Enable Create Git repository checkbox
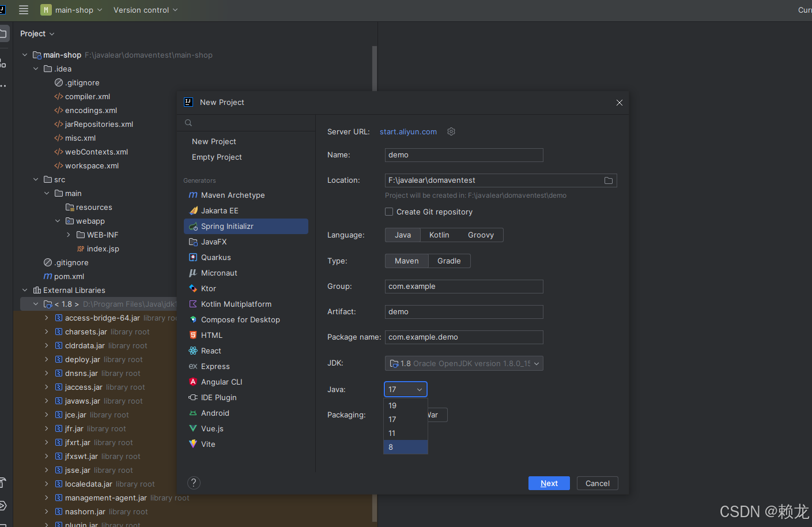 pyautogui.click(x=389, y=212)
